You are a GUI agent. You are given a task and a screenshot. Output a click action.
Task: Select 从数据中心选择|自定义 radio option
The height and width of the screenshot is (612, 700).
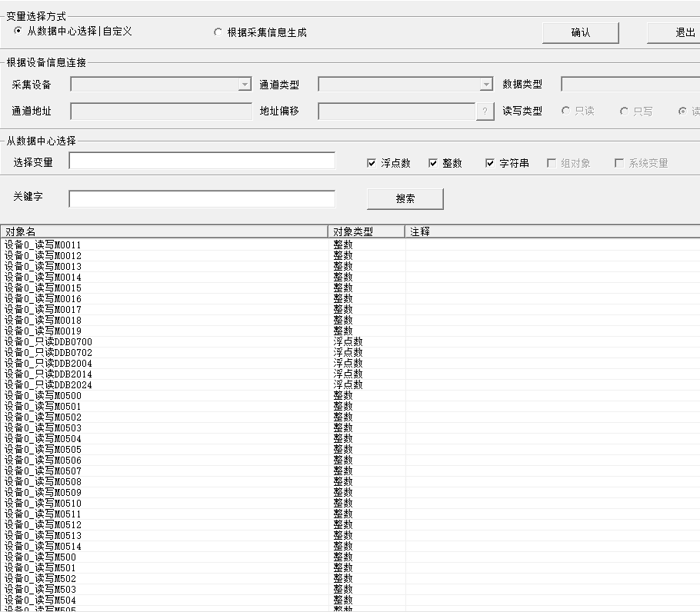pyautogui.click(x=18, y=32)
